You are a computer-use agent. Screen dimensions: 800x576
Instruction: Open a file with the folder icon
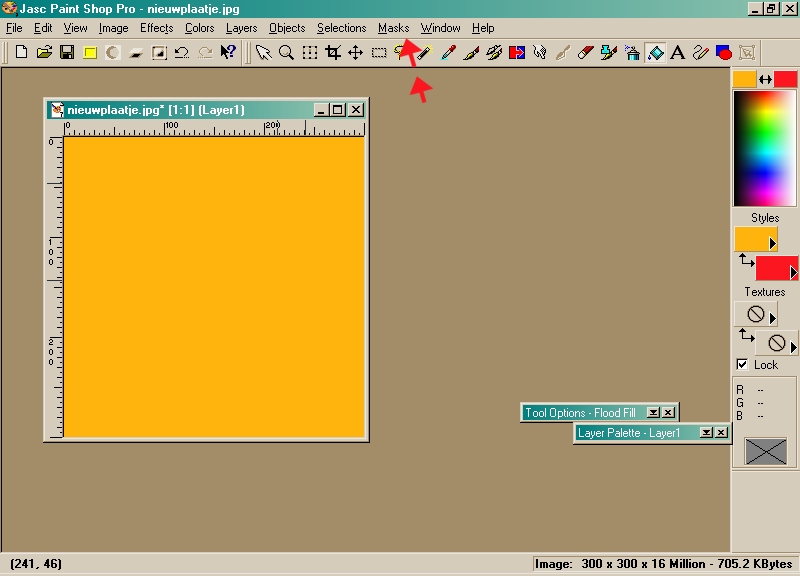pyautogui.click(x=44, y=53)
